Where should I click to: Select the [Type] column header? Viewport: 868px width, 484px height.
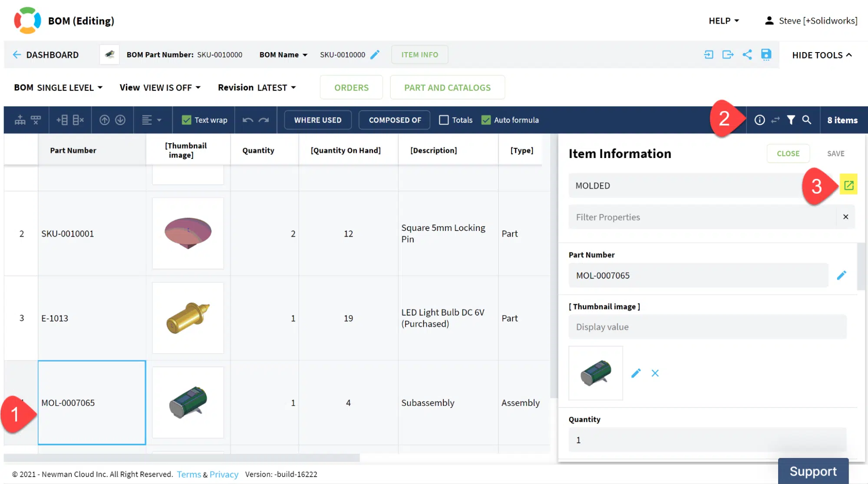point(522,150)
